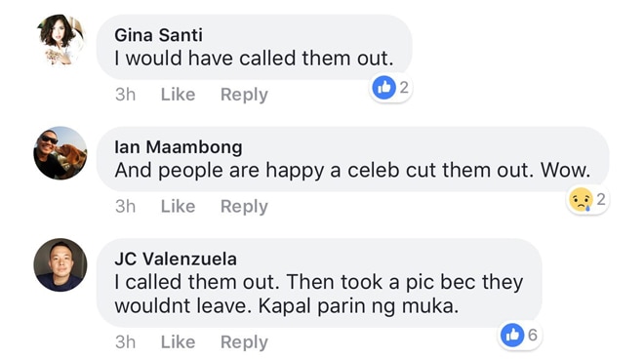Open the 3h timestamp under Ian Maambong's comment
Screen dimensions: 644x359
125,206
